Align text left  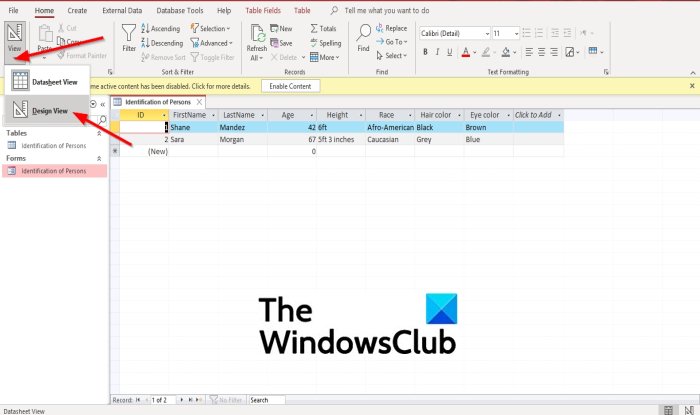point(529,52)
